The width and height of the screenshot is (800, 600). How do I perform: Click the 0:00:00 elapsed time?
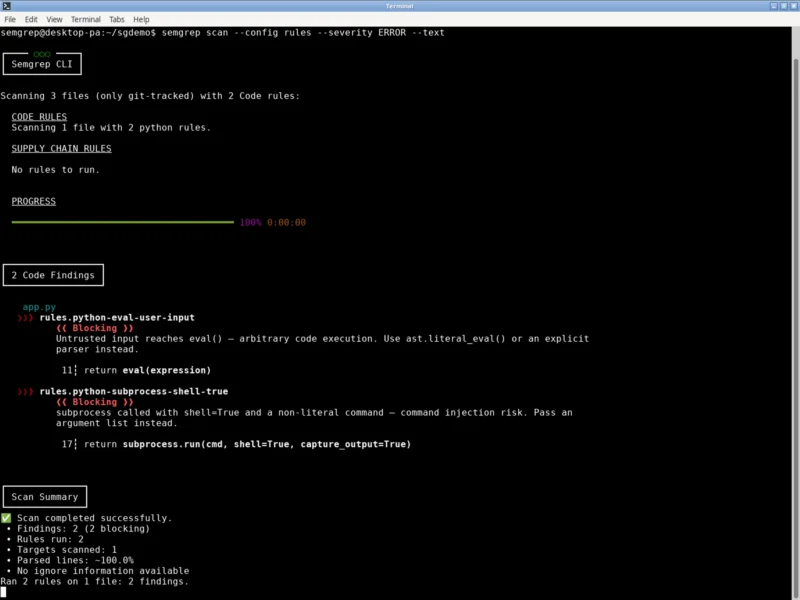click(x=286, y=222)
